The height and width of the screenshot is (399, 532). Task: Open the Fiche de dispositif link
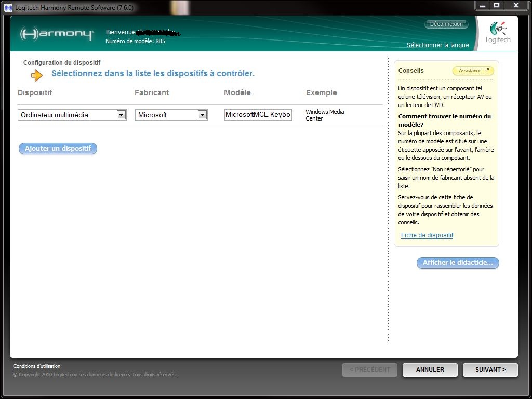coord(427,235)
